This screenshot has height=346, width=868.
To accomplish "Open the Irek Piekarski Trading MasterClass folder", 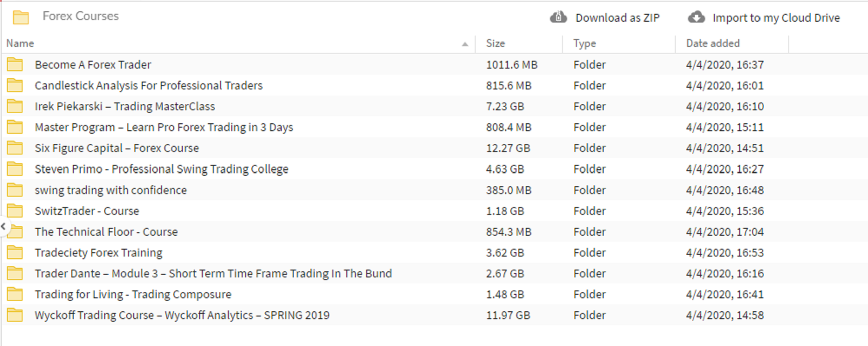I will tap(125, 106).
